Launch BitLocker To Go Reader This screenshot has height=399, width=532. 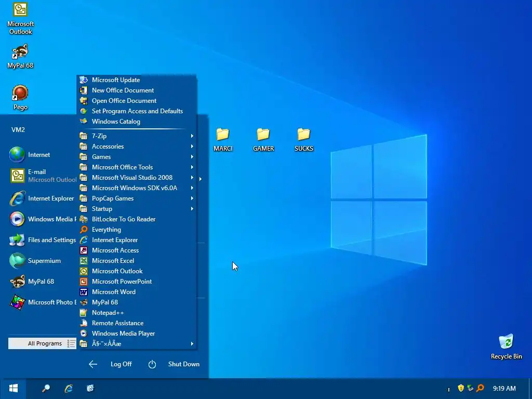click(137, 219)
